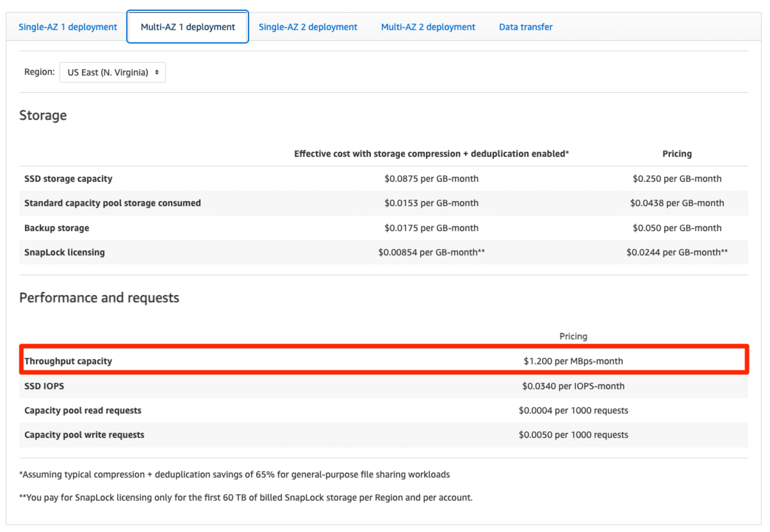Click the Throughput capacity row label
770x532 pixels.
point(68,361)
